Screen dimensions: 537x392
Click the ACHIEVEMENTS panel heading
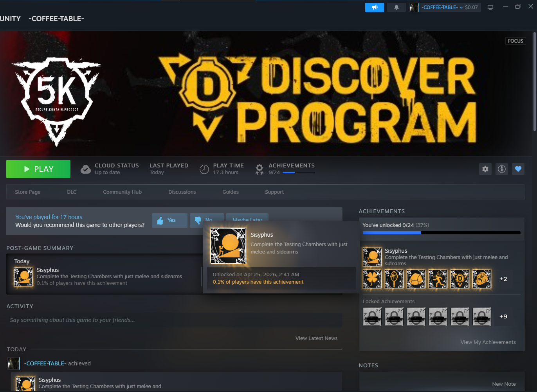382,211
